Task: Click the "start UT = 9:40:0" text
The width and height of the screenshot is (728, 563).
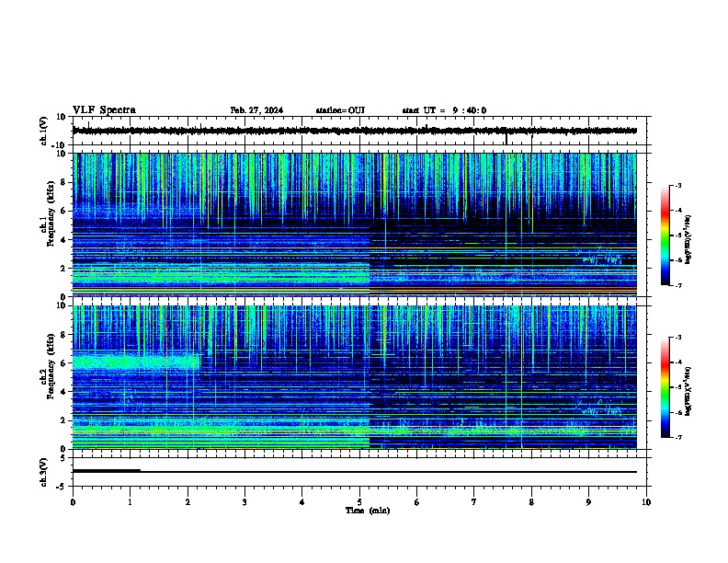Action: click(444, 110)
